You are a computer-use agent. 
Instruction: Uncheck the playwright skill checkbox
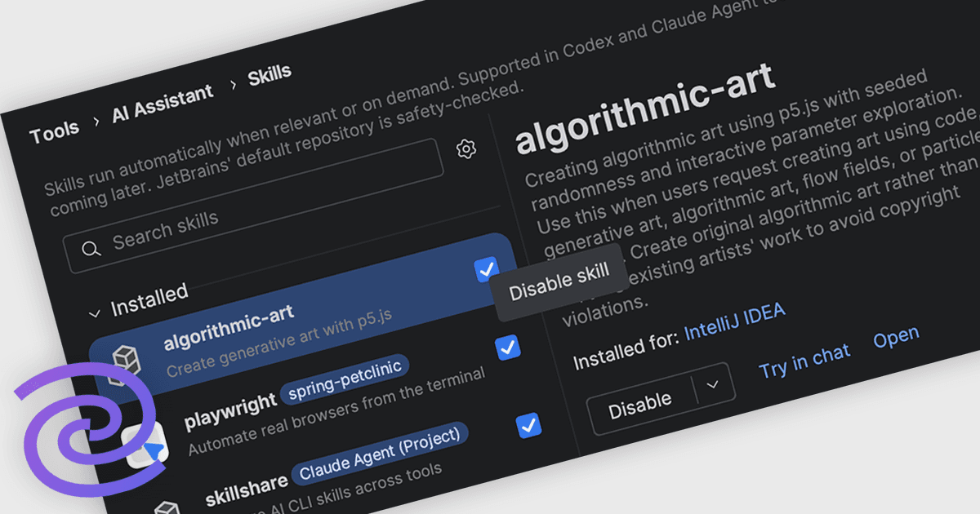click(508, 348)
